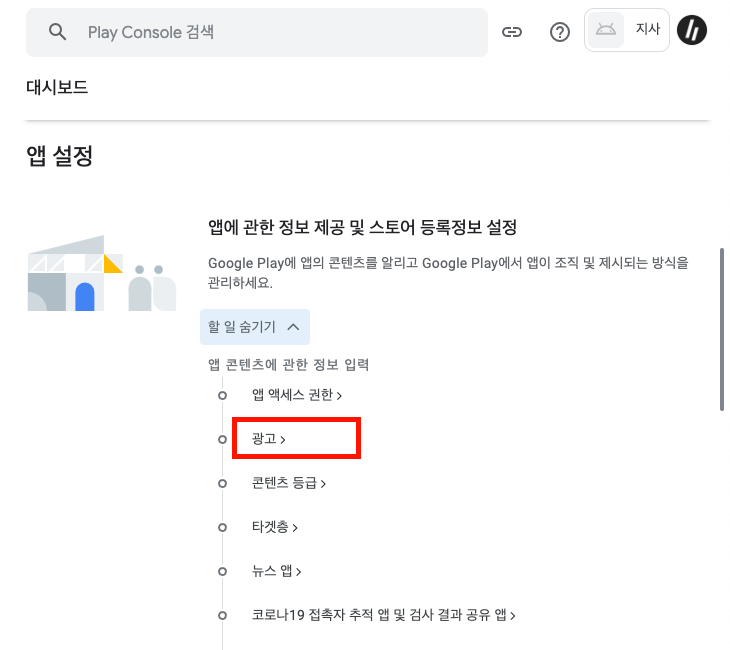
Task: Open the 뉴스 앱 task
Action: pyautogui.click(x=277, y=571)
